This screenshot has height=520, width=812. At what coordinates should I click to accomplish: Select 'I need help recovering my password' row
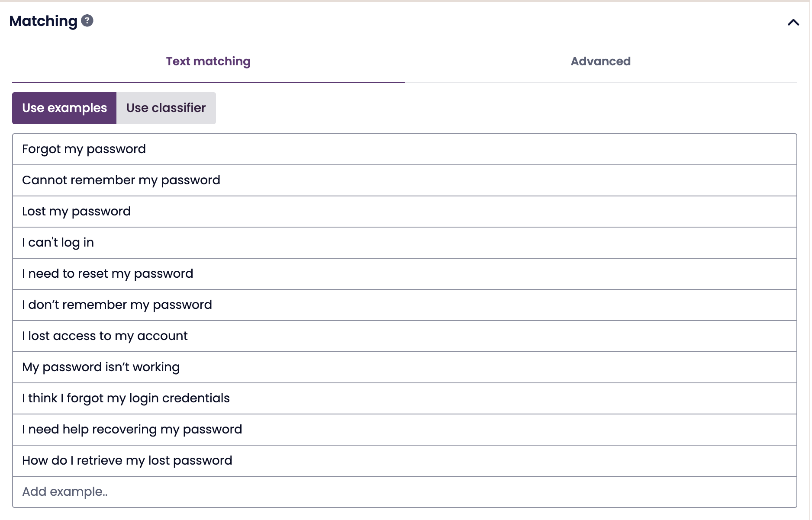(x=132, y=430)
